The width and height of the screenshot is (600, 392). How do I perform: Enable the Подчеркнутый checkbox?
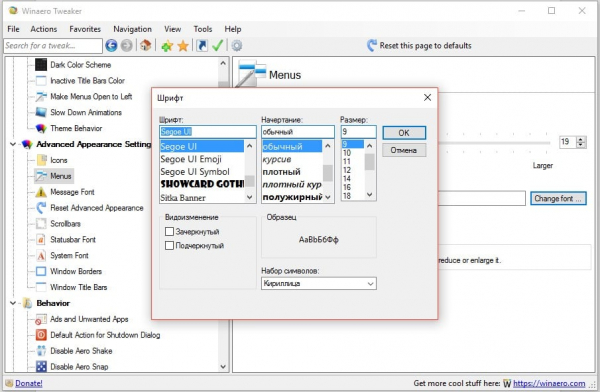(x=169, y=245)
